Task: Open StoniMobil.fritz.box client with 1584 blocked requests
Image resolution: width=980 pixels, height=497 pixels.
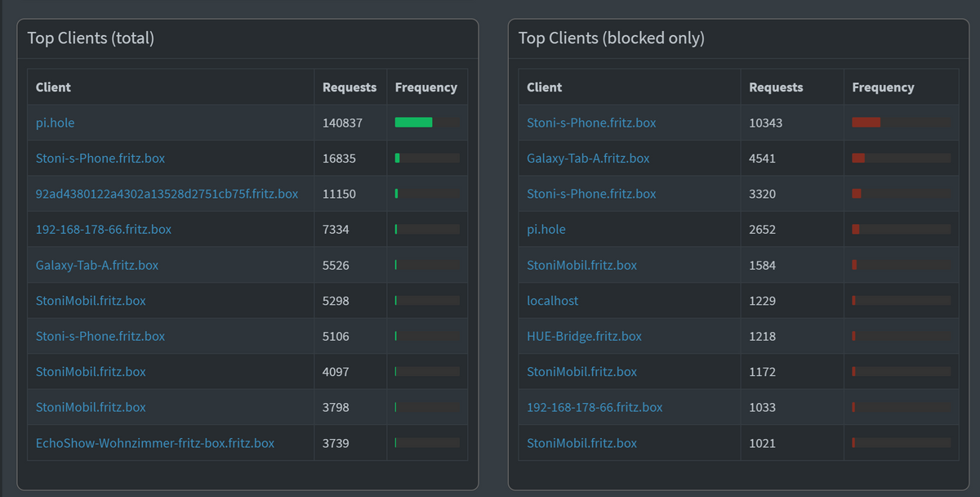Action: coord(581,265)
